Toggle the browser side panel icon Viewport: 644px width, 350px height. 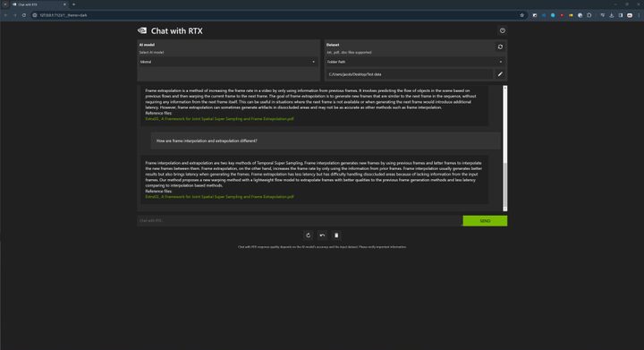coord(621,15)
